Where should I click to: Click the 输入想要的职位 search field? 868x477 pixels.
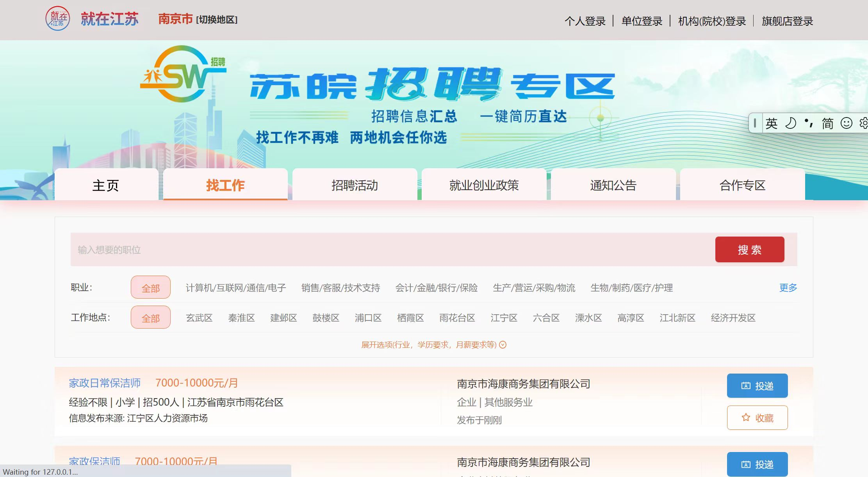390,250
